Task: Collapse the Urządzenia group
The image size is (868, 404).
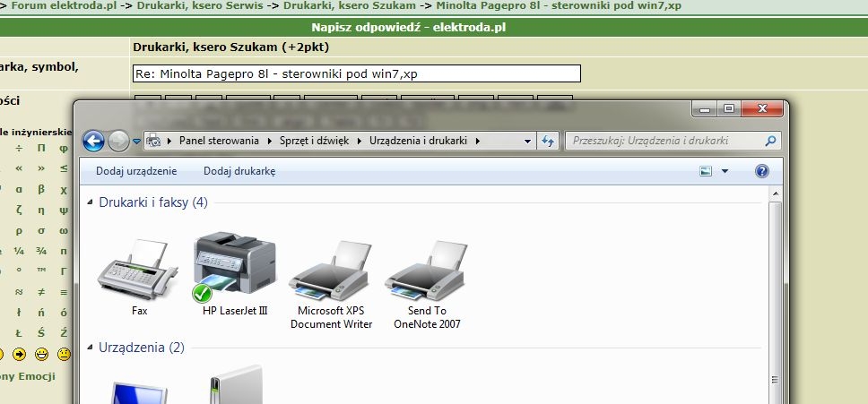Action: coord(91,348)
